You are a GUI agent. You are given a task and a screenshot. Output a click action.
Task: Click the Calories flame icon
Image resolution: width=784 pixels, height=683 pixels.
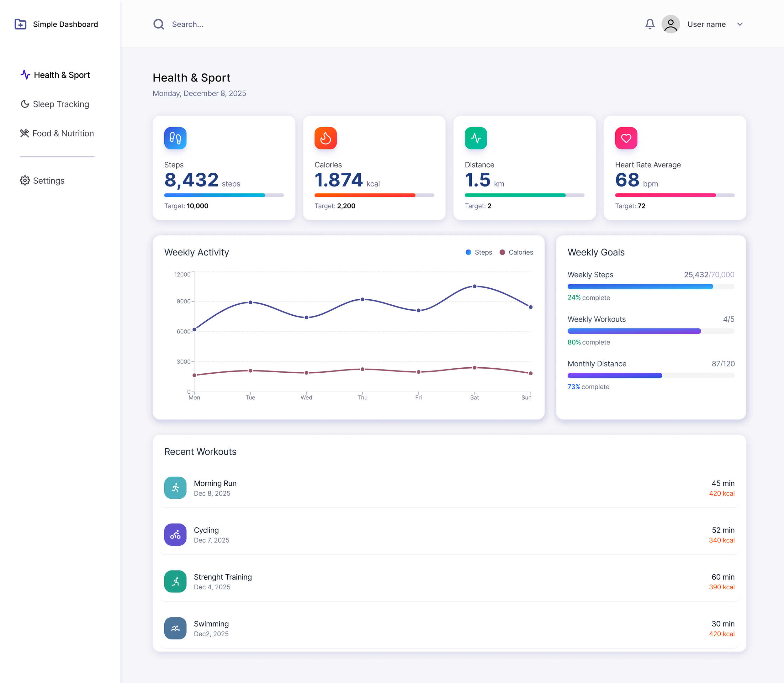(x=325, y=138)
